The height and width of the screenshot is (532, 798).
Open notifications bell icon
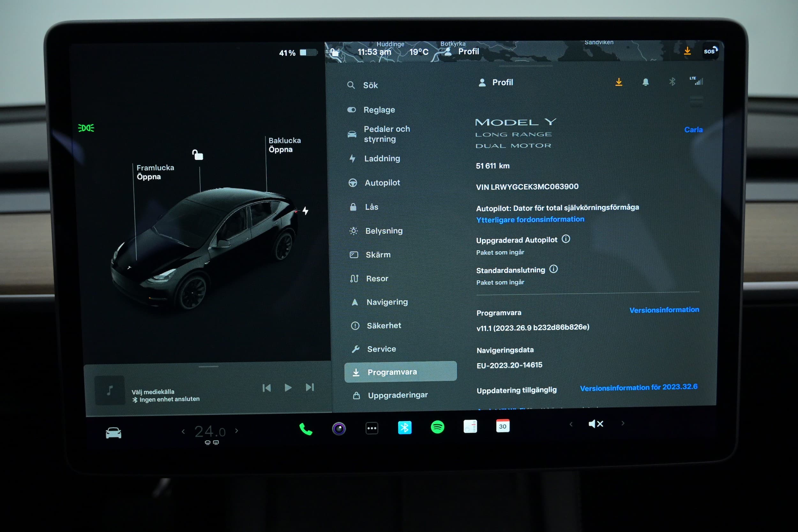[646, 82]
